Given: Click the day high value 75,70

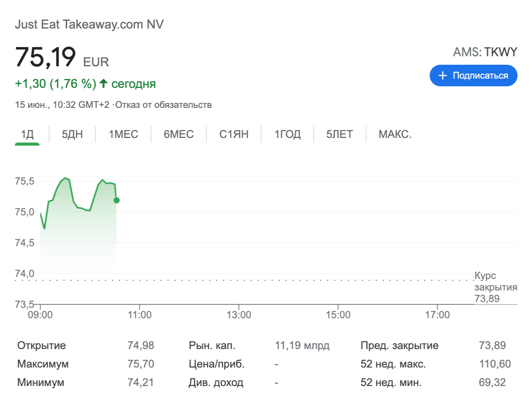Looking at the screenshot, I should tap(141, 364).
